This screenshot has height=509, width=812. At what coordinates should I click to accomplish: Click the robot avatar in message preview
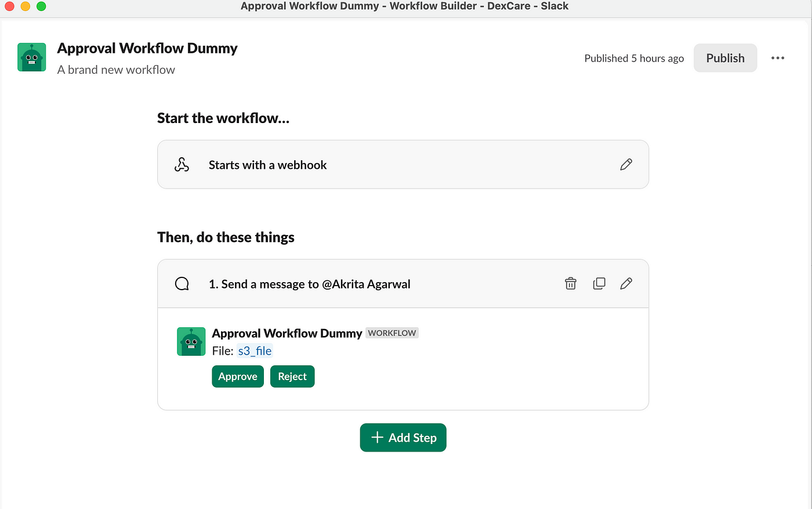(x=191, y=341)
